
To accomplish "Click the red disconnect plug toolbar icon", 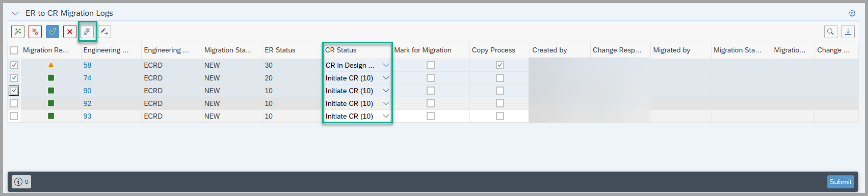I will tap(35, 32).
